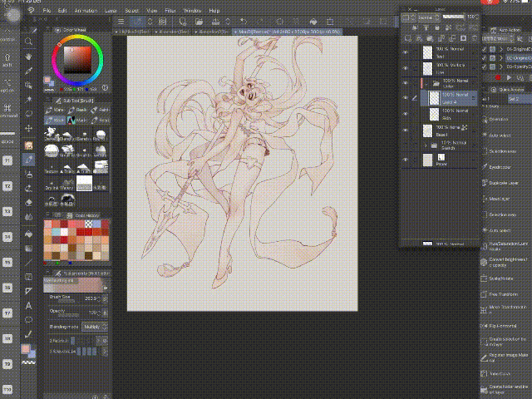The image size is (532, 399).
Task: Choose the Lasso selection tool
Action: (x=29, y=114)
